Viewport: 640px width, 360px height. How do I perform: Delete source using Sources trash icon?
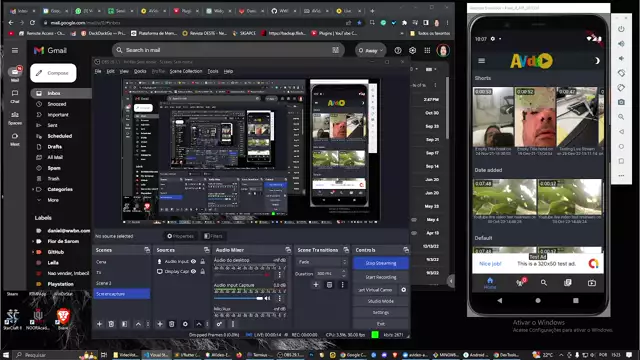point(171,324)
